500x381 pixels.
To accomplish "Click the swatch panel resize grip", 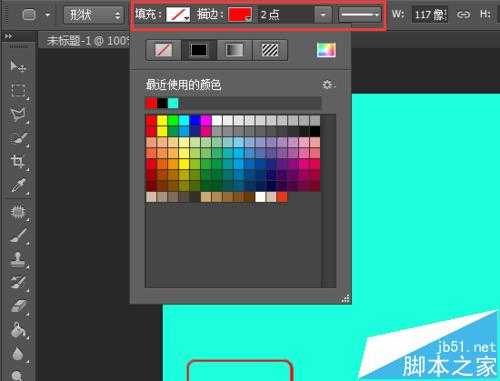I will coord(345,298).
